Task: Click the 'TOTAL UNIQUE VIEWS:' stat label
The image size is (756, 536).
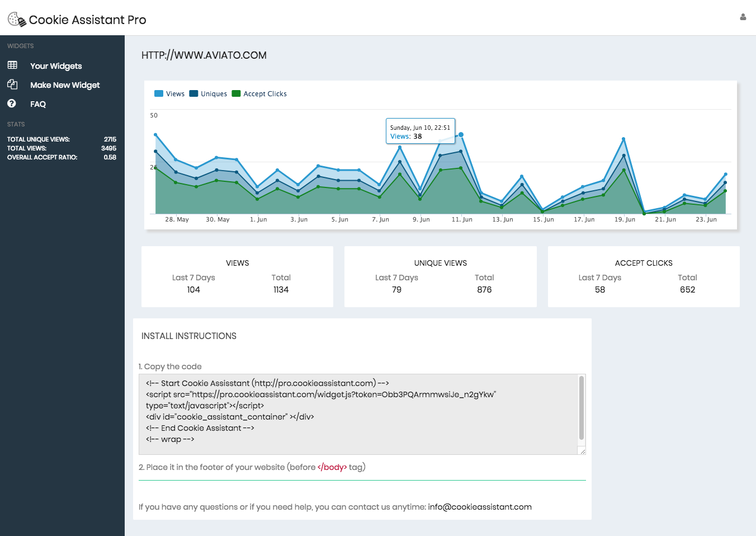Action: pyautogui.click(x=39, y=139)
